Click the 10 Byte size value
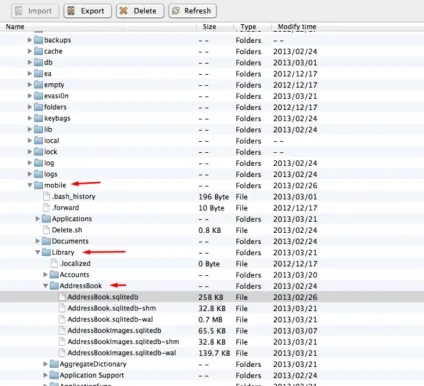 [x=211, y=208]
